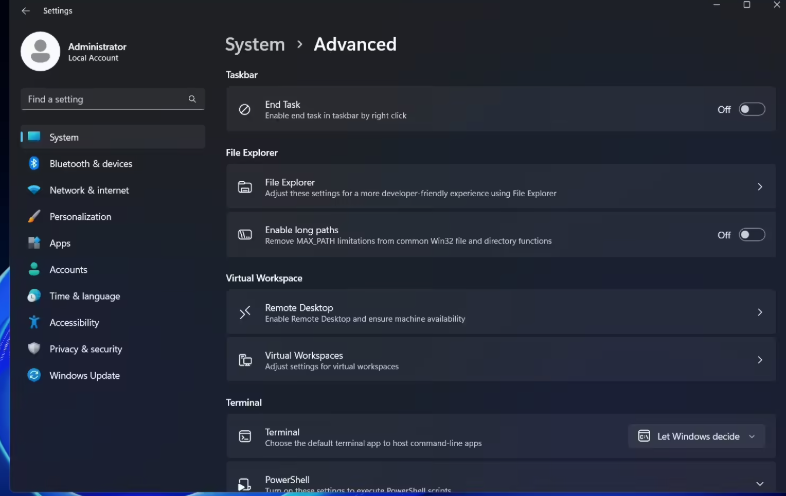Go to Accounts settings page
786x496 pixels.
68,270
